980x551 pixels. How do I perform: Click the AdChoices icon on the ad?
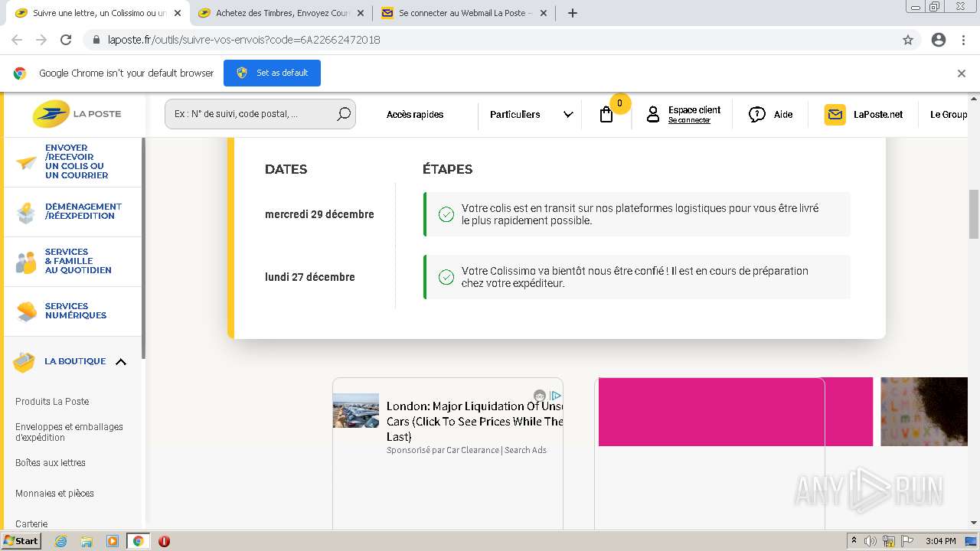[557, 396]
